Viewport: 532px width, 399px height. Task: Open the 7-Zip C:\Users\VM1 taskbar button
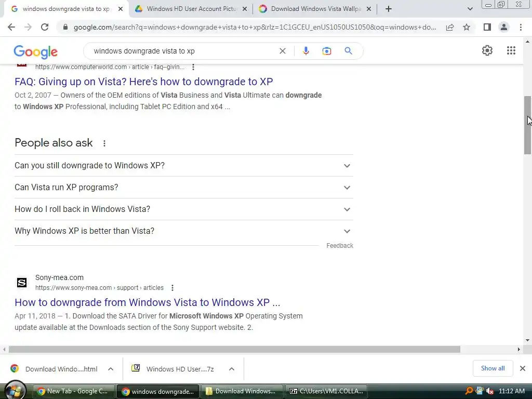(x=327, y=391)
